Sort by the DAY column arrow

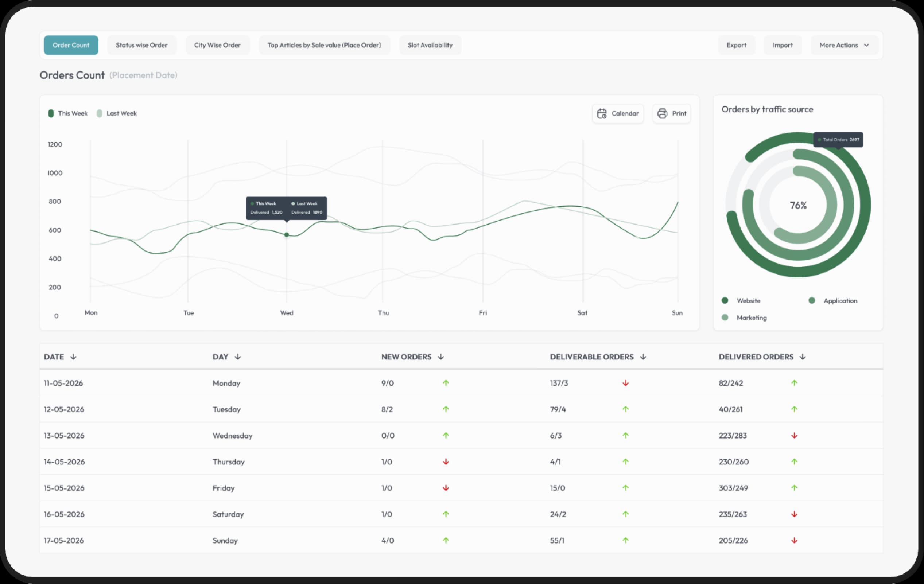coord(237,357)
